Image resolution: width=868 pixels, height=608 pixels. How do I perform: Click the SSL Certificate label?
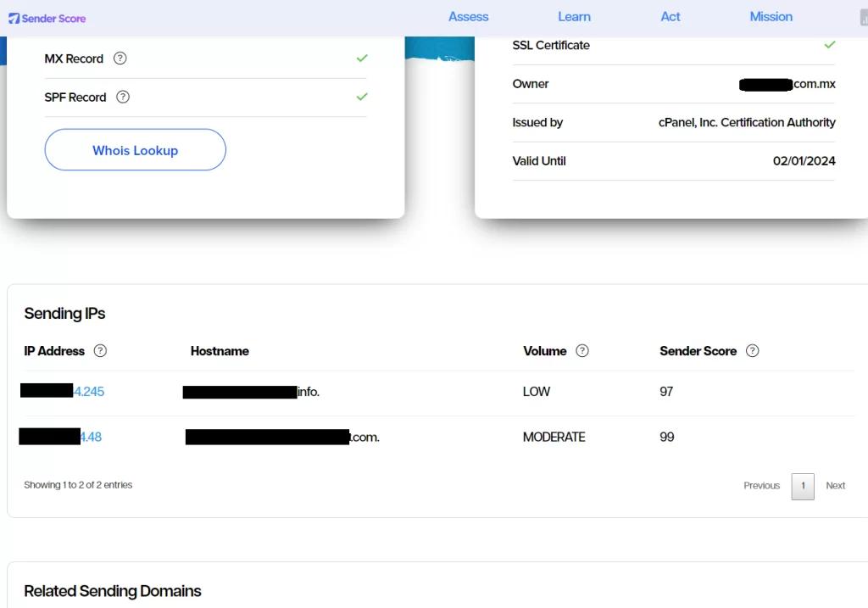(x=551, y=46)
